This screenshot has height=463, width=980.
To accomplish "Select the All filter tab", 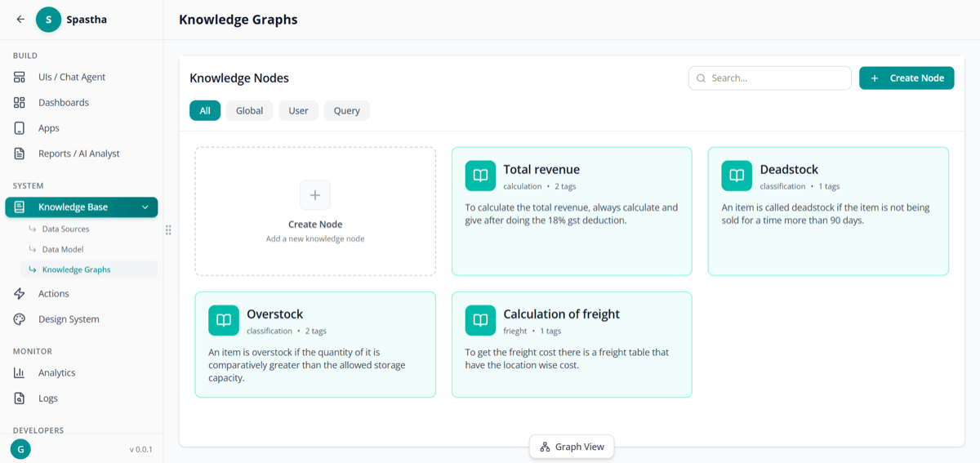I will [x=205, y=110].
